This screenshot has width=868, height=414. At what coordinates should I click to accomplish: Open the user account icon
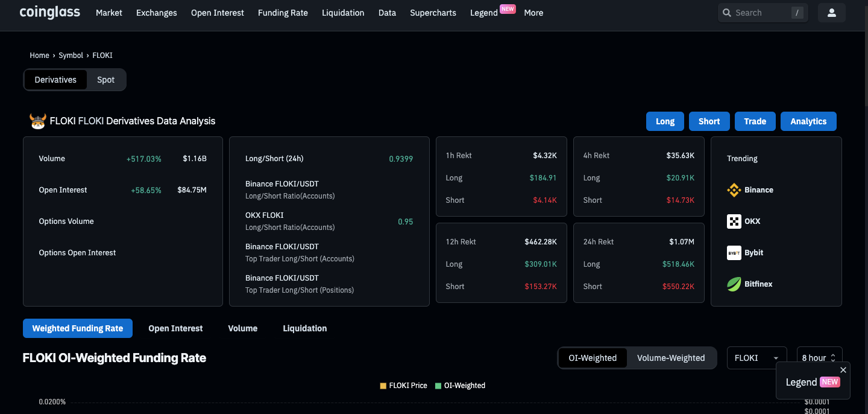(x=832, y=13)
